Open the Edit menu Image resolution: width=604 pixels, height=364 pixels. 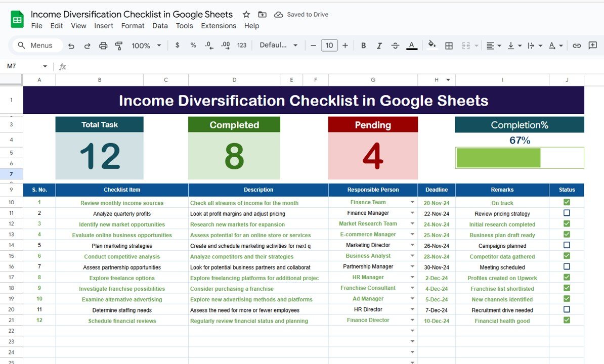pyautogui.click(x=57, y=26)
